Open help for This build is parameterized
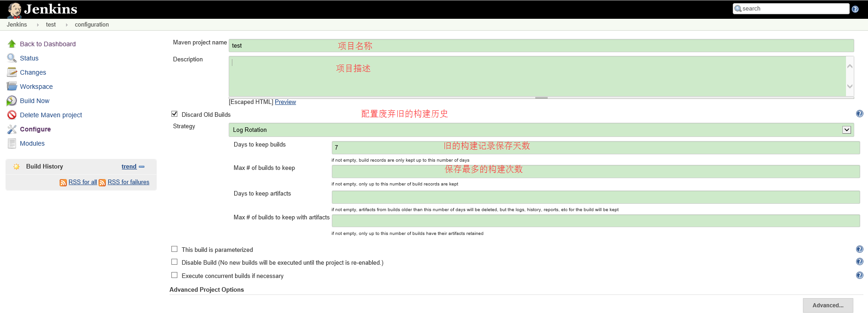The image size is (868, 316). (x=860, y=249)
